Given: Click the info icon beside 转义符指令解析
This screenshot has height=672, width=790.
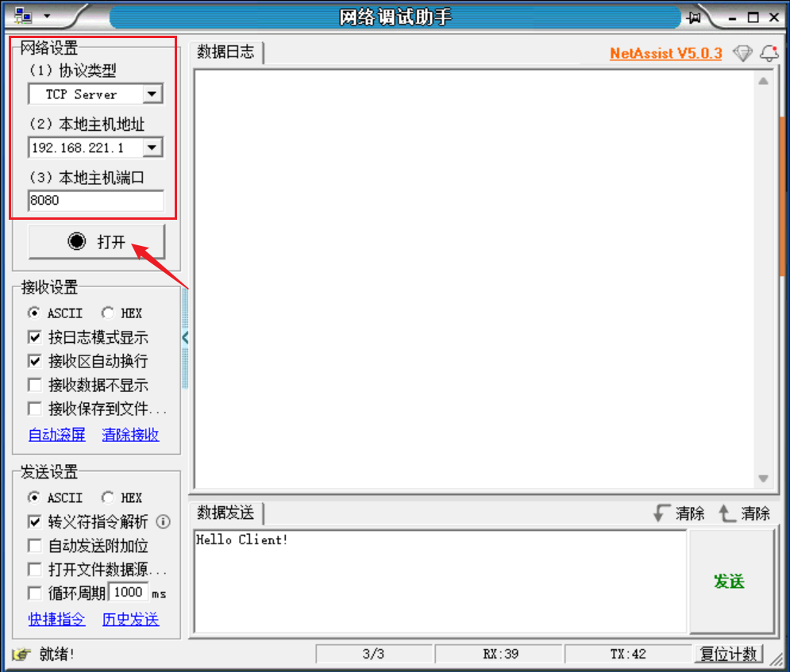Looking at the screenshot, I should (163, 521).
